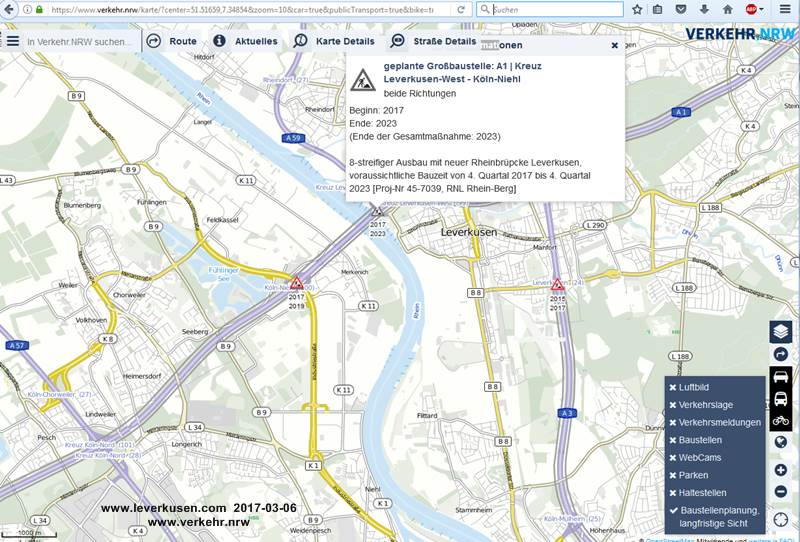Image resolution: width=800 pixels, height=542 pixels.
Task: Go back with browser back arrow
Action: click(x=8, y=9)
